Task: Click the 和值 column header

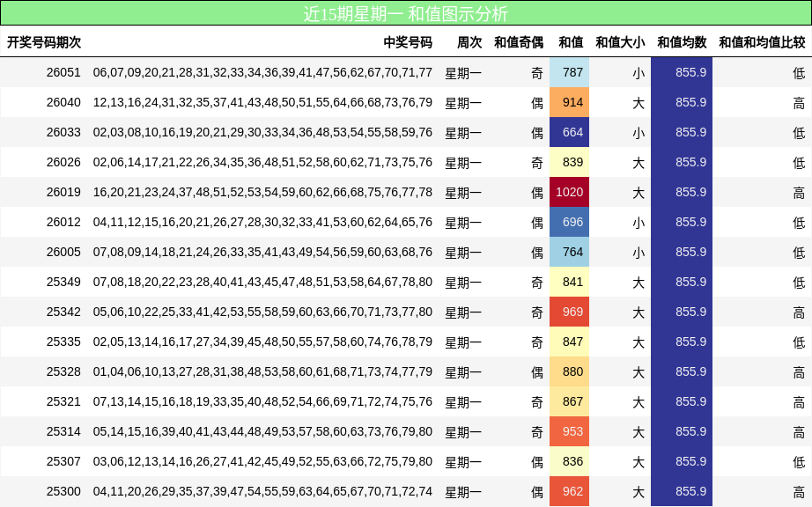Action: tap(569, 40)
